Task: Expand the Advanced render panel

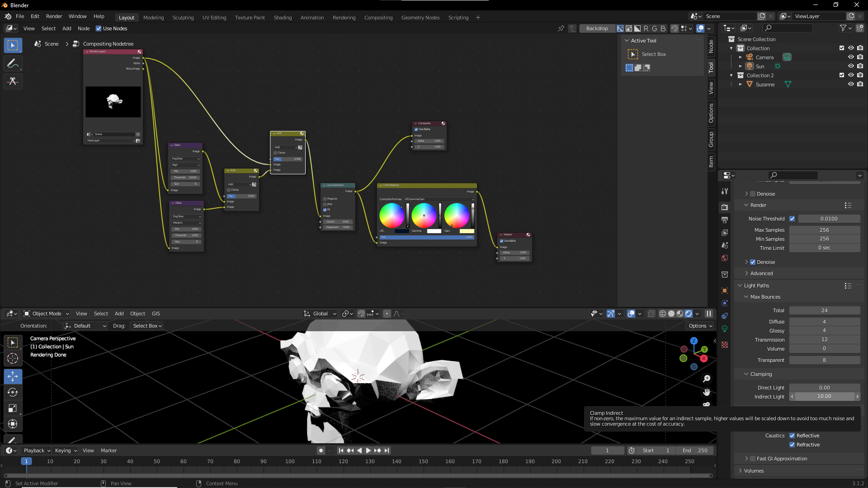Action: click(761, 273)
